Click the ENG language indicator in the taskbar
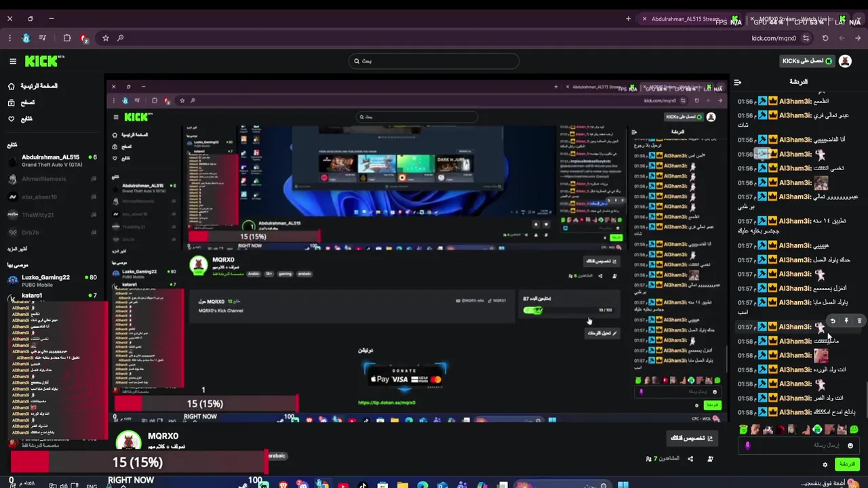The width and height of the screenshot is (868, 488). pyautogui.click(x=92, y=485)
